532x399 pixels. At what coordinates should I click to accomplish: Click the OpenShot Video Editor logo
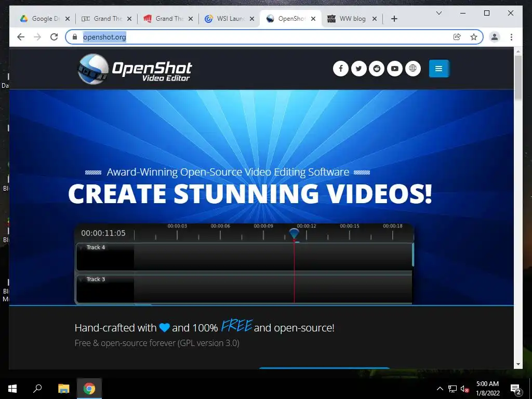[x=135, y=69]
